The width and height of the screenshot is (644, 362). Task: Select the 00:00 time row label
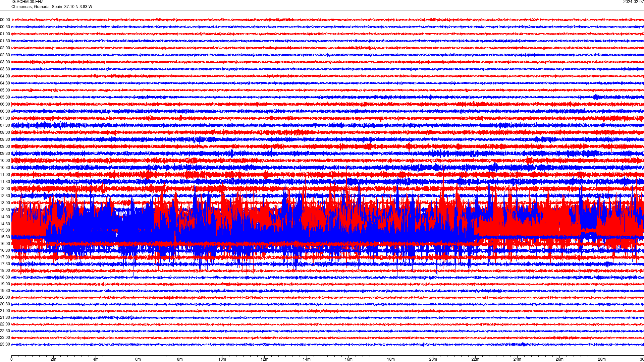point(5,20)
